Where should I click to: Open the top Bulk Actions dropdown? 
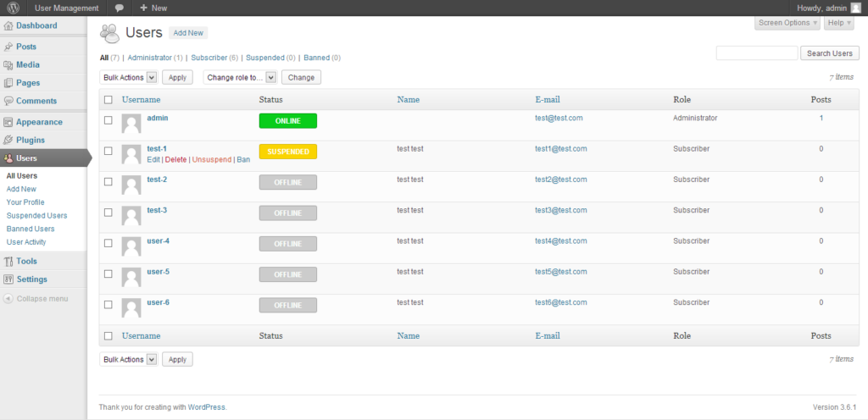(129, 77)
